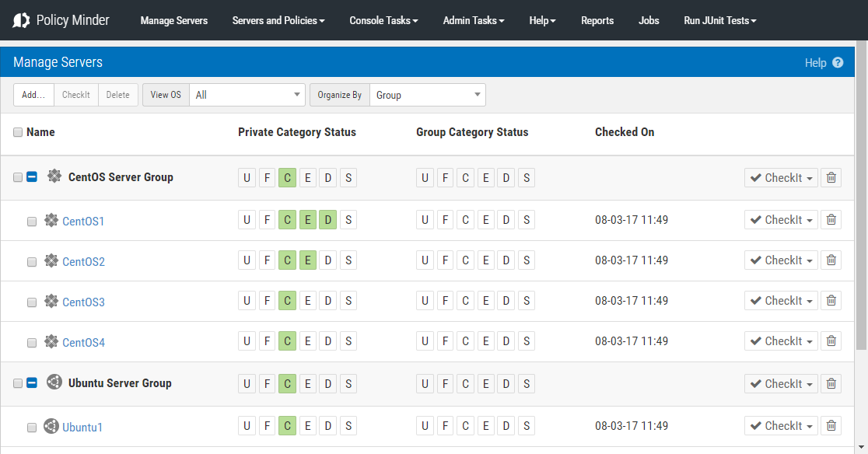Delete CentOS1 using its trash icon
The image size is (868, 454).
point(831,220)
